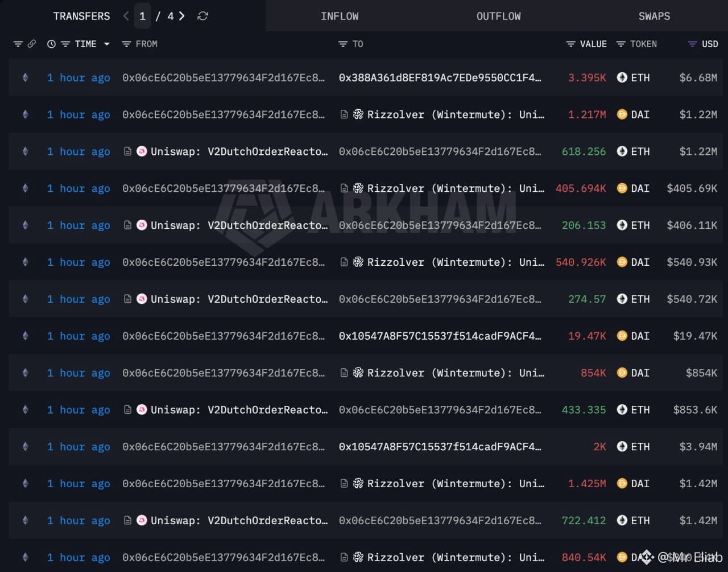The image size is (728, 572).
Task: Click the value 618.256
Action: (x=584, y=151)
